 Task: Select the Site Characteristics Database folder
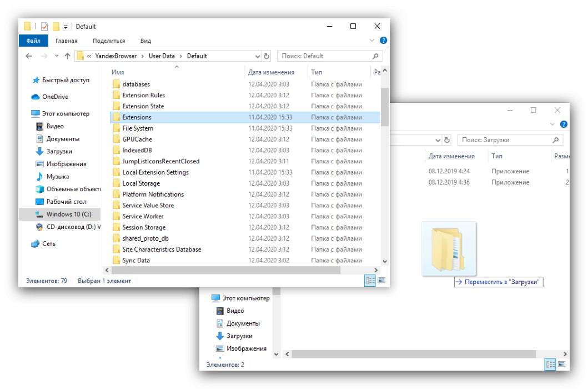tap(162, 250)
